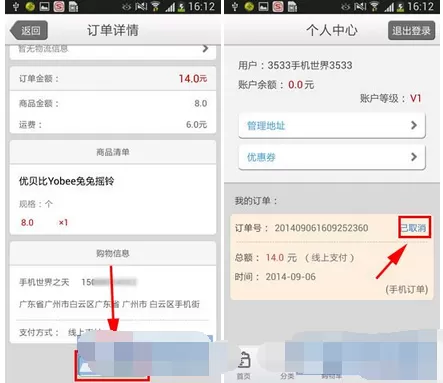Tap the 已取消 order status label

pyautogui.click(x=414, y=228)
